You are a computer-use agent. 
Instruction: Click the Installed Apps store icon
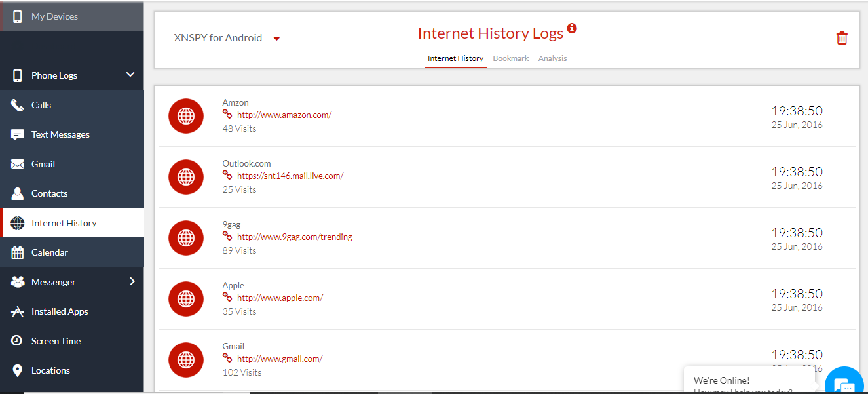18,311
